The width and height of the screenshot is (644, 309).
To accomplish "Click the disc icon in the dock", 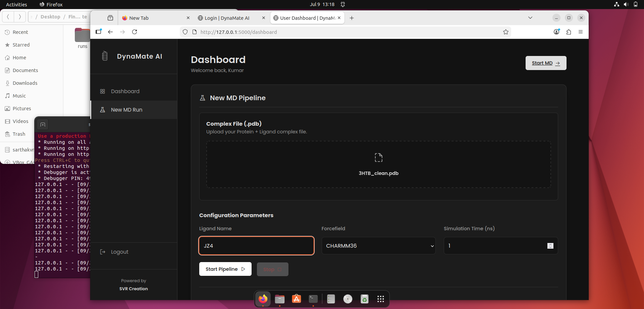I will click(x=348, y=299).
